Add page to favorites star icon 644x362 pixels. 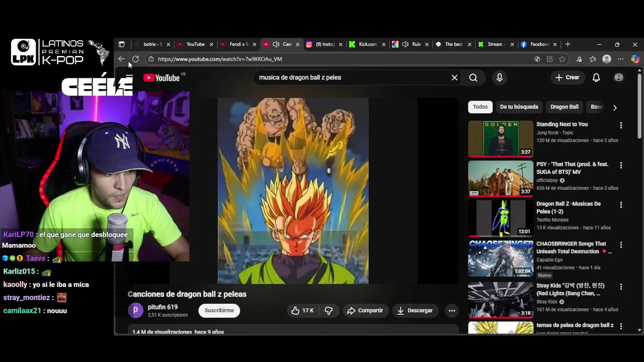tap(562, 59)
